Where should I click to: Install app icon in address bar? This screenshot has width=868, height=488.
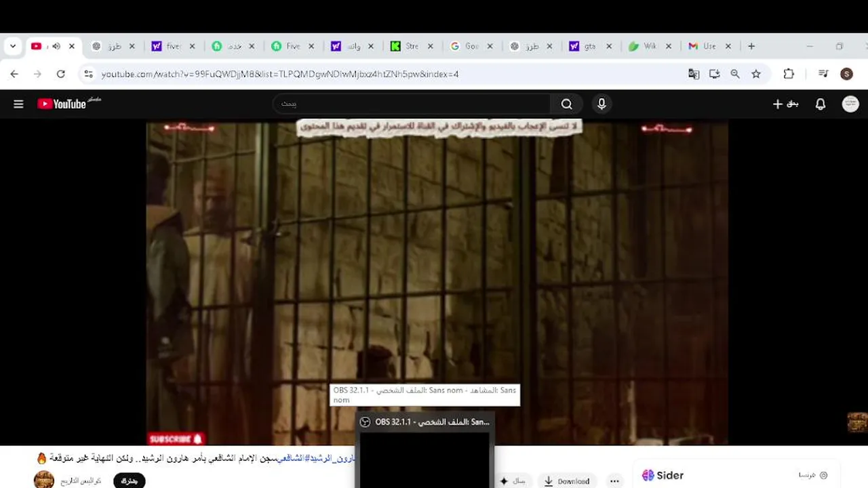714,74
